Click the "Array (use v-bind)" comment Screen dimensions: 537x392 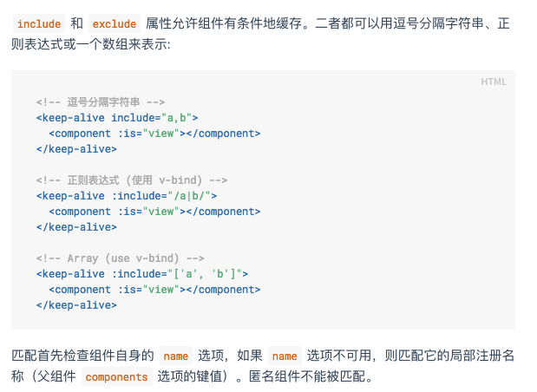pyautogui.click(x=120, y=258)
